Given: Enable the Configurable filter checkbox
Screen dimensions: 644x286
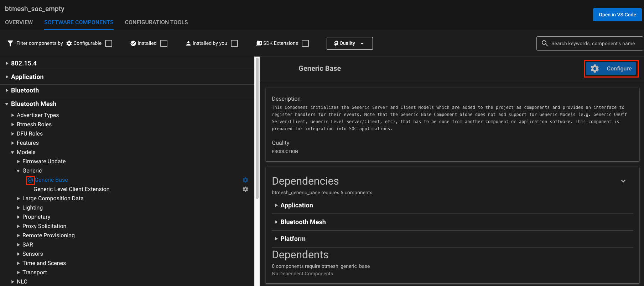Looking at the screenshot, I should coord(109,43).
